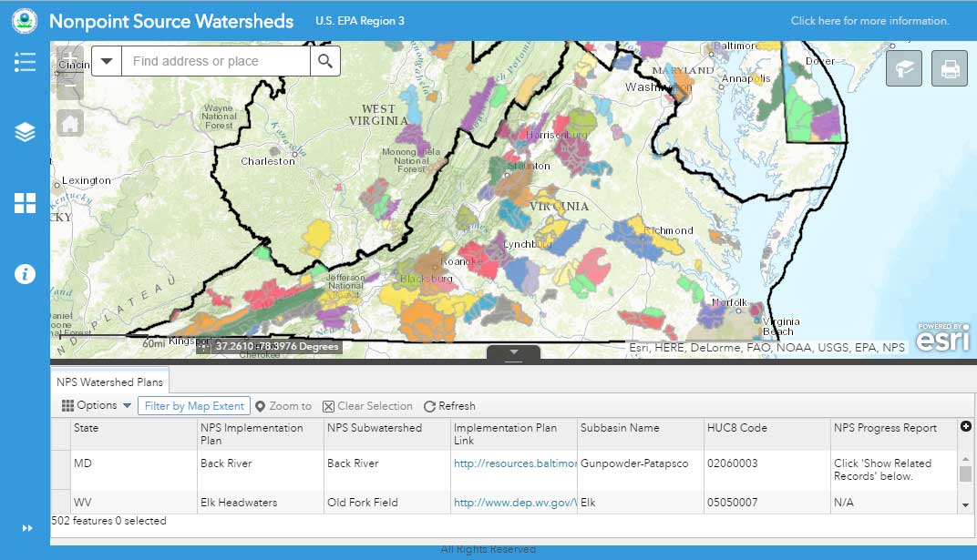
Task: Open search source dropdown arrow
Action: (107, 61)
